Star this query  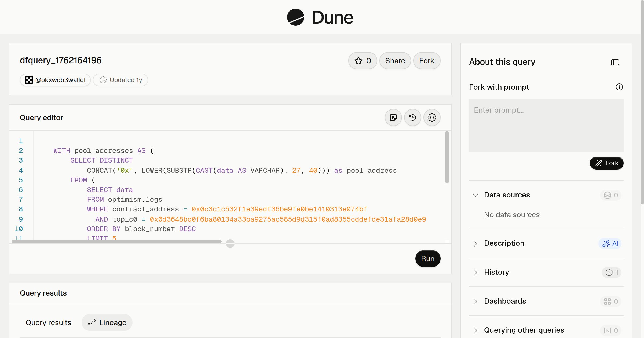pyautogui.click(x=363, y=61)
